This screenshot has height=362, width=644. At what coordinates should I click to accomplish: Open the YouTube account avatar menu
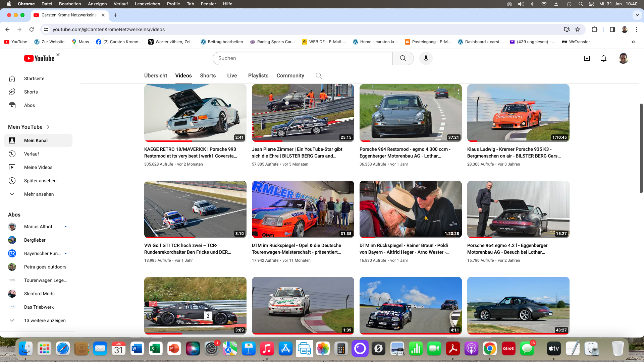[x=623, y=58]
